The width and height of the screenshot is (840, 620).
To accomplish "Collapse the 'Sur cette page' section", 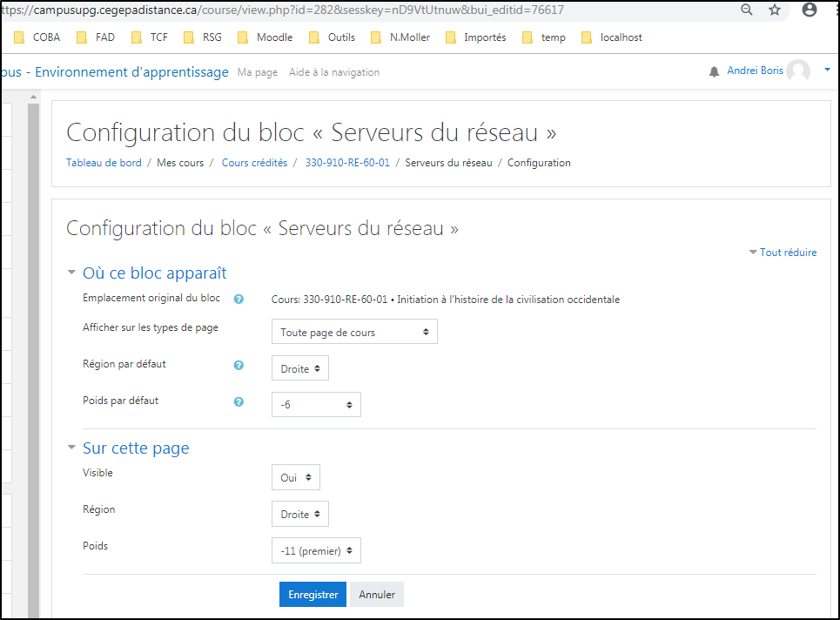I will click(x=135, y=448).
